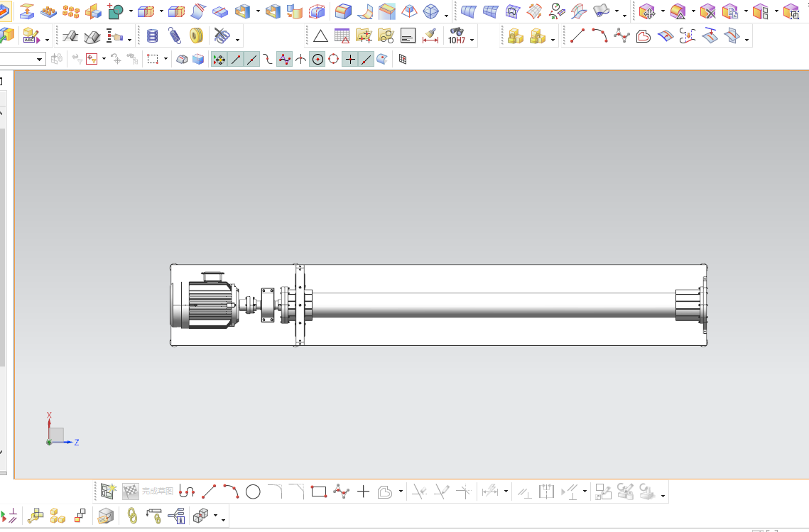Toggle the Point on Curve snap option
Image resolution: width=809 pixels, height=532 pixels.
coord(366,60)
